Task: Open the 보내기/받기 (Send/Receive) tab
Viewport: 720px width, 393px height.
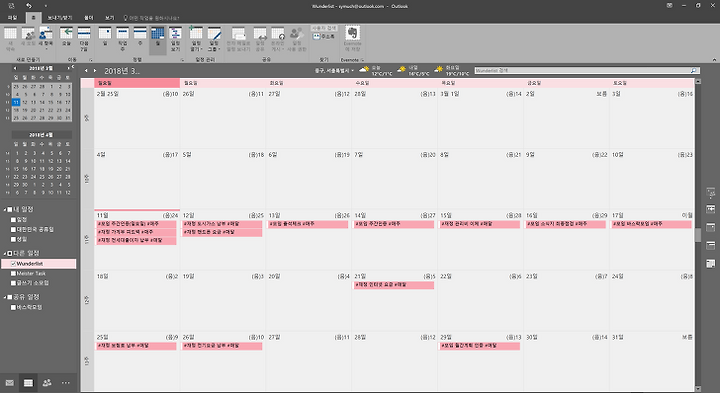Action: (x=60, y=18)
